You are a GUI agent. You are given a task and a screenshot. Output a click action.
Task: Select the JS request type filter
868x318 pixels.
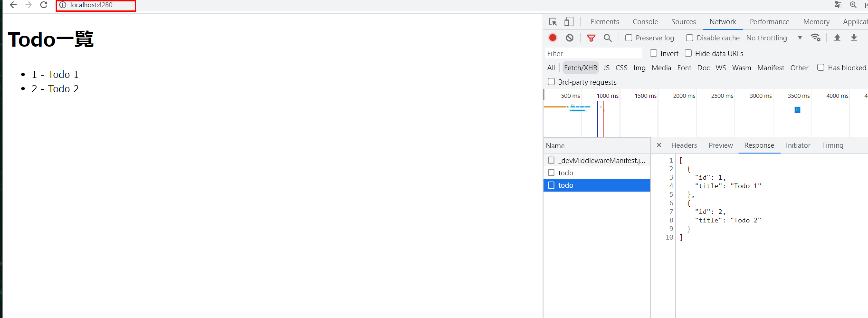tap(606, 68)
